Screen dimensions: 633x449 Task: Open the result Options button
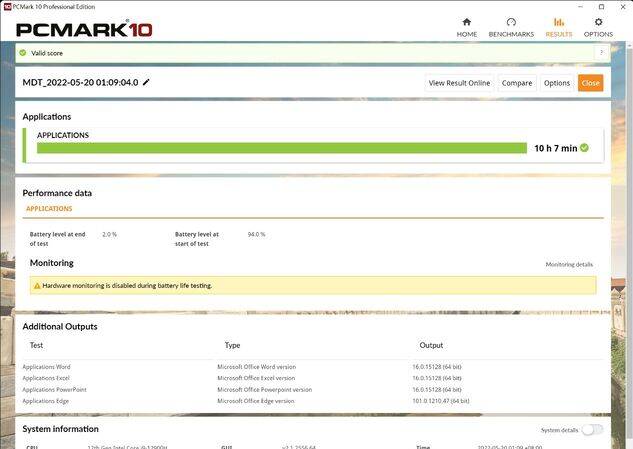[x=557, y=83]
